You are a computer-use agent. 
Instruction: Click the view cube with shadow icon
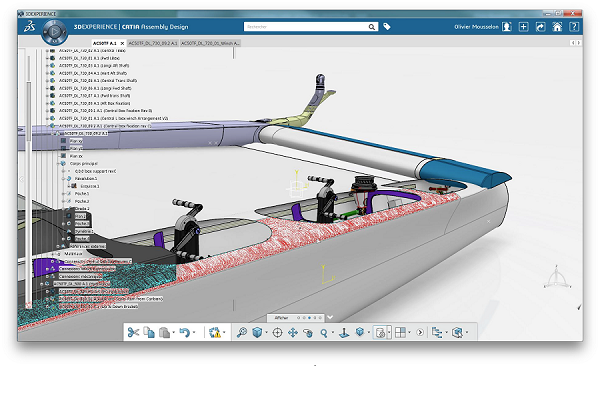[360, 332]
